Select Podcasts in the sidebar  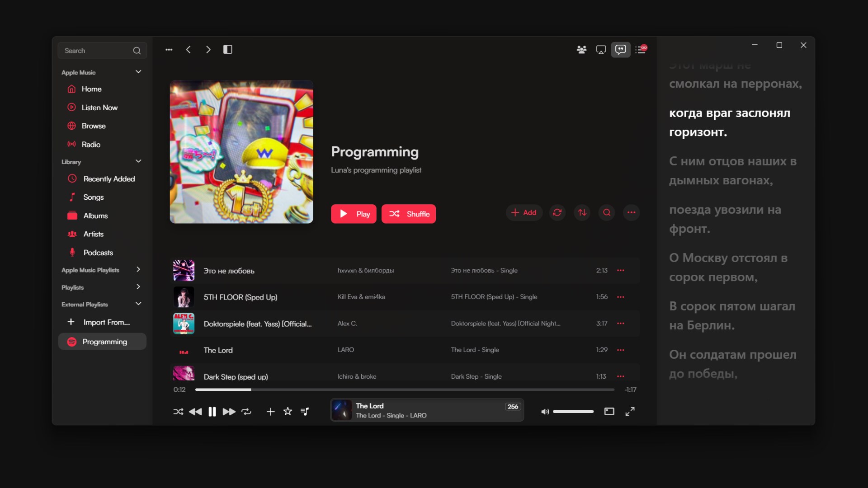(x=98, y=252)
